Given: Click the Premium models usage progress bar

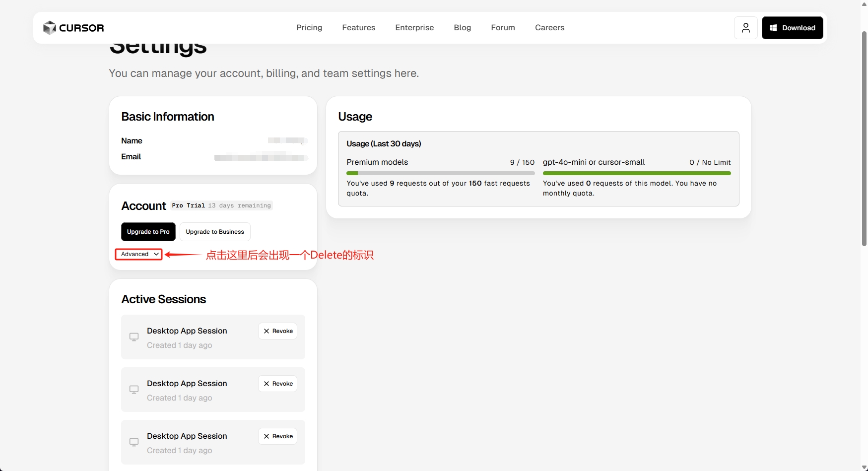Looking at the screenshot, I should pos(440,173).
